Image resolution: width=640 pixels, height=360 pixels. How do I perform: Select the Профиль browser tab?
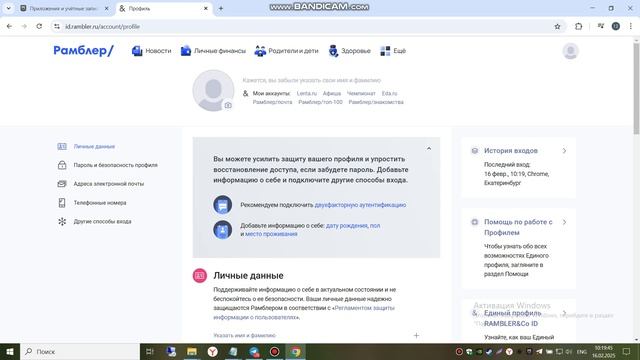click(163, 8)
